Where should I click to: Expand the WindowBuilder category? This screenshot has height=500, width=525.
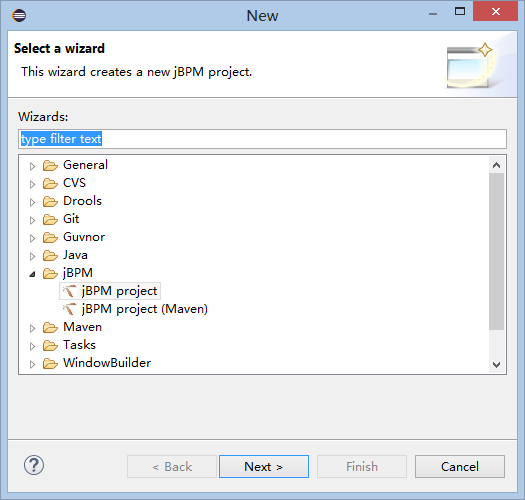tap(32, 364)
